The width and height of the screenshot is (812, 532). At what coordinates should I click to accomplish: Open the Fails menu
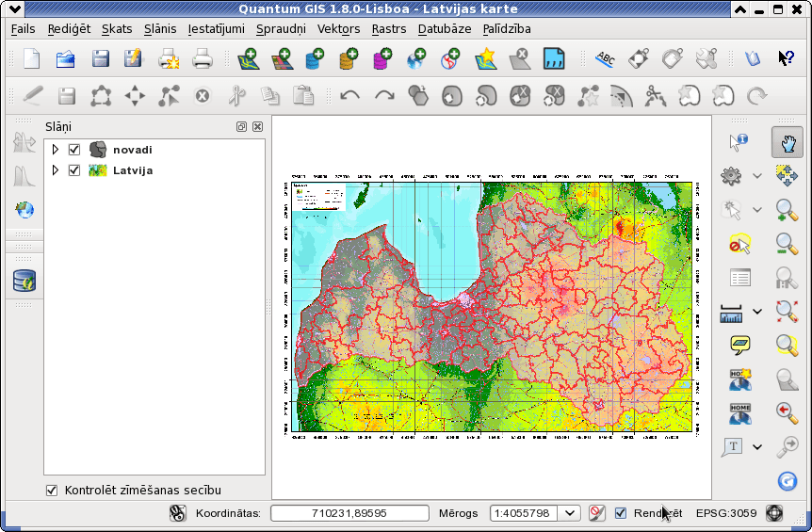[24, 29]
